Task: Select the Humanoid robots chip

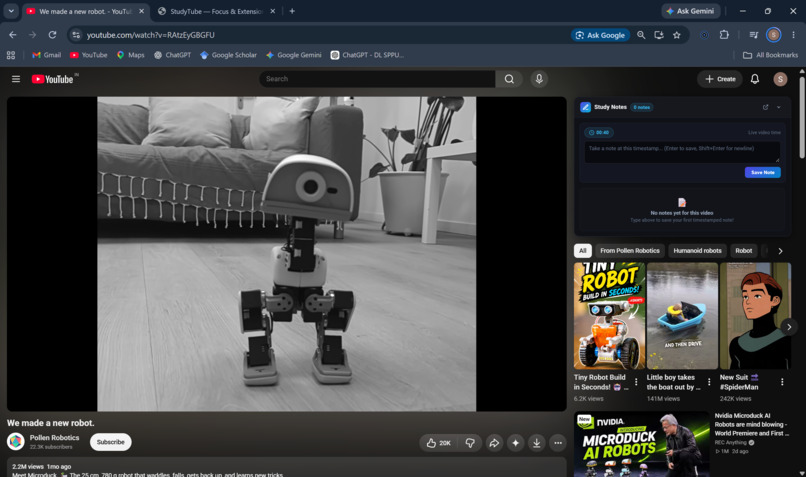Action: (697, 251)
